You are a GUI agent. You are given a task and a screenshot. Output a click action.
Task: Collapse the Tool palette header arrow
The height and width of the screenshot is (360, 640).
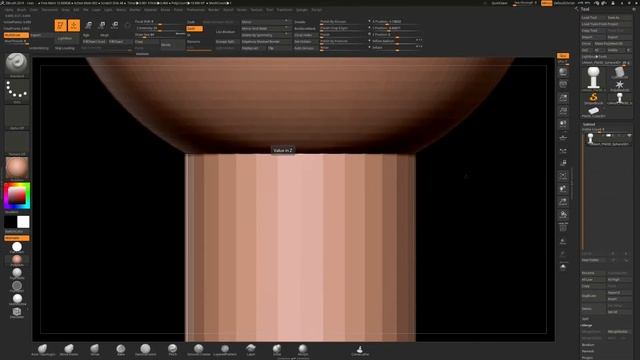577,9
